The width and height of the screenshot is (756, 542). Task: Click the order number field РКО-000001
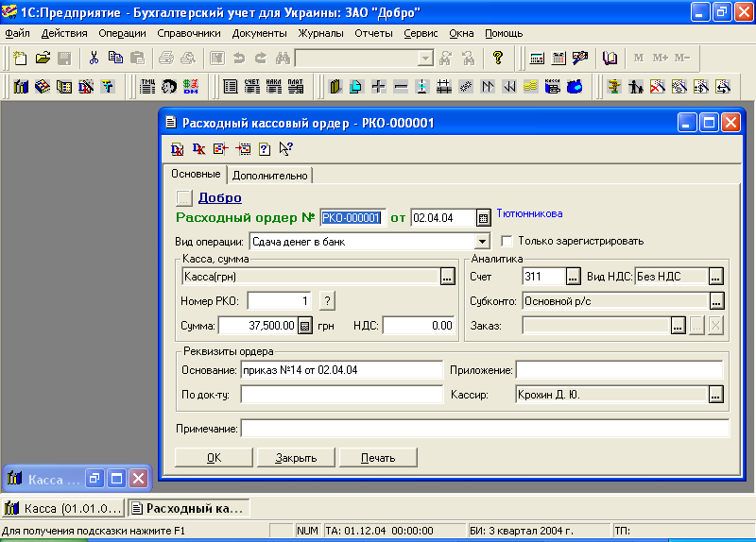[352, 218]
